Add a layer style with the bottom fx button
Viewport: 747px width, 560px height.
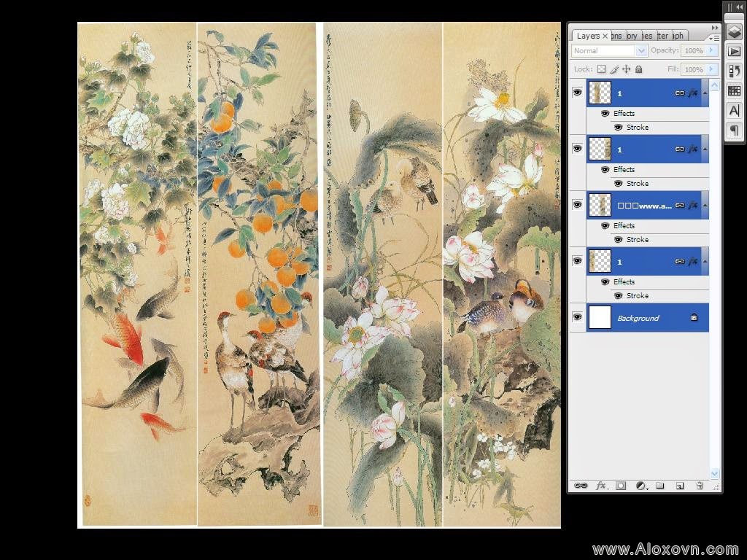[601, 485]
